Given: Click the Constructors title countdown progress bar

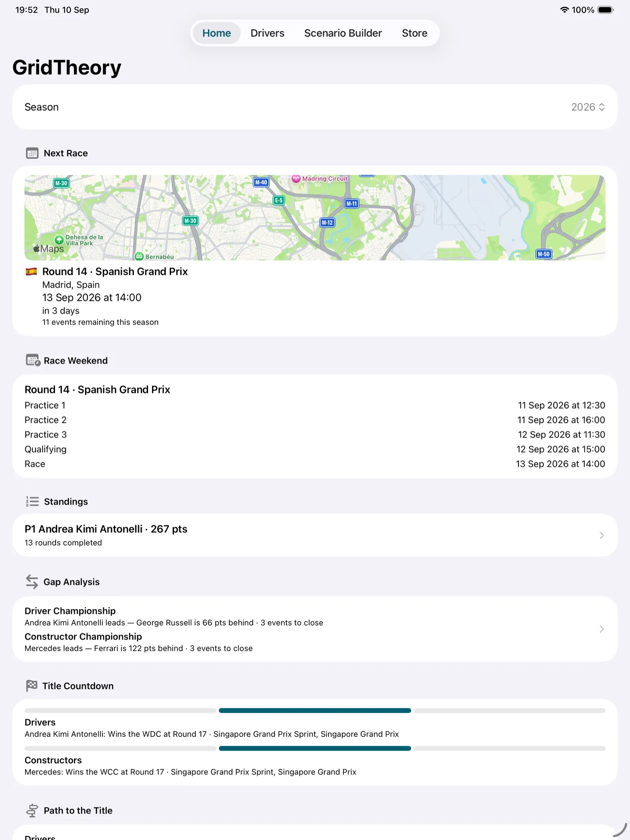Looking at the screenshot, I should [x=315, y=748].
